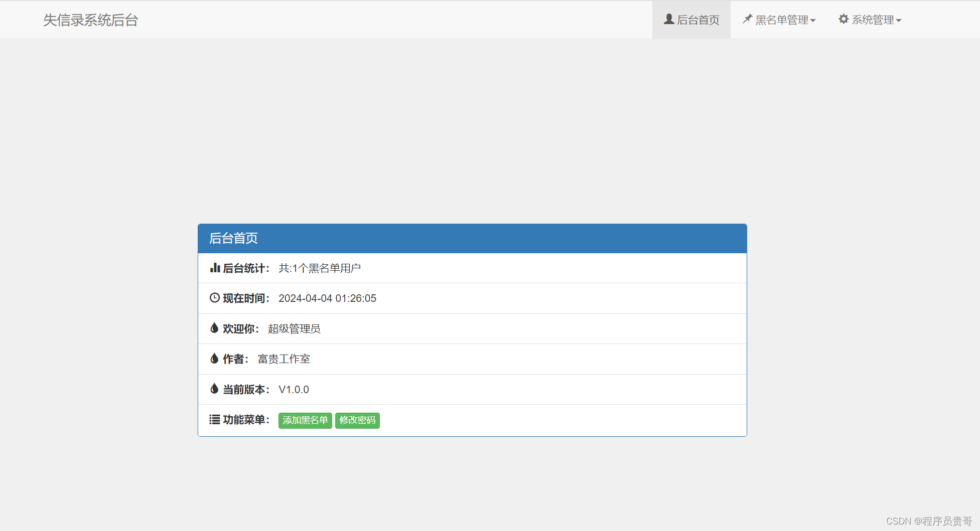The image size is (980, 531).
Task: Click the droplet icon next to 作者
Action: click(x=215, y=359)
